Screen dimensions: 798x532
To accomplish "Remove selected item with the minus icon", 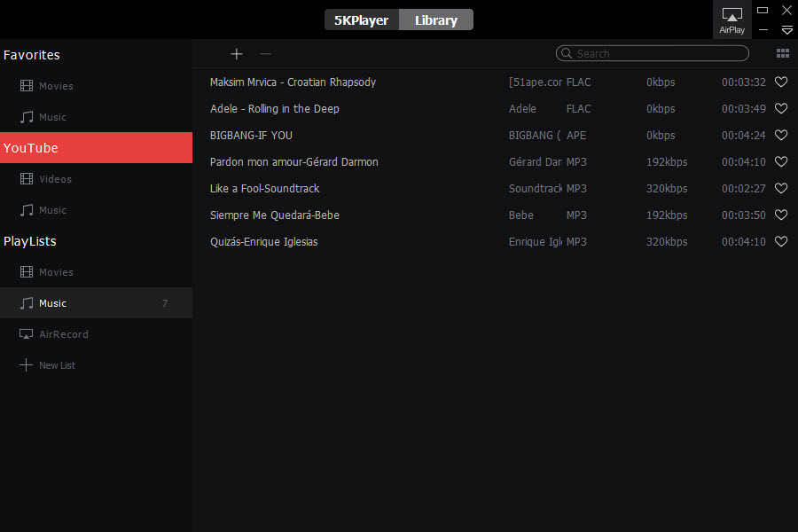I will tap(265, 54).
